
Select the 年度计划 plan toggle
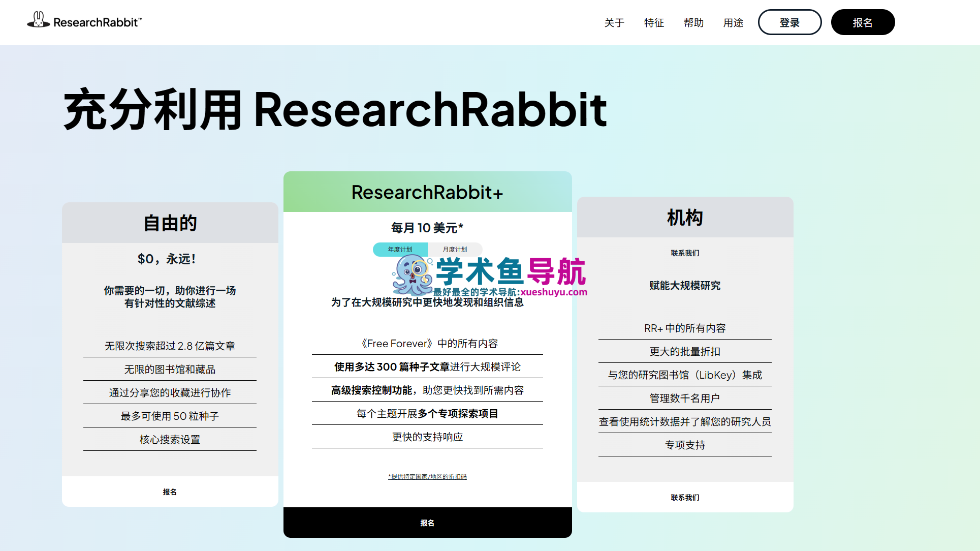pyautogui.click(x=400, y=250)
